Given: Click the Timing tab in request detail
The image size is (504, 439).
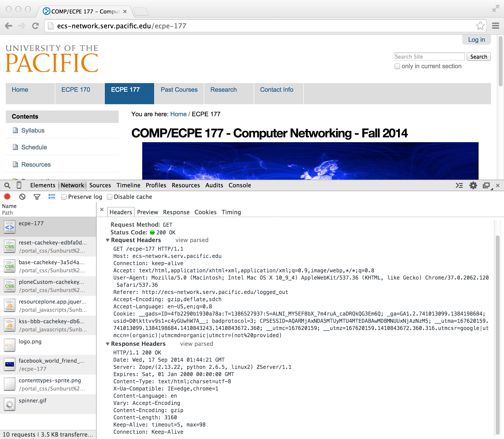Looking at the screenshot, I should 231,212.
